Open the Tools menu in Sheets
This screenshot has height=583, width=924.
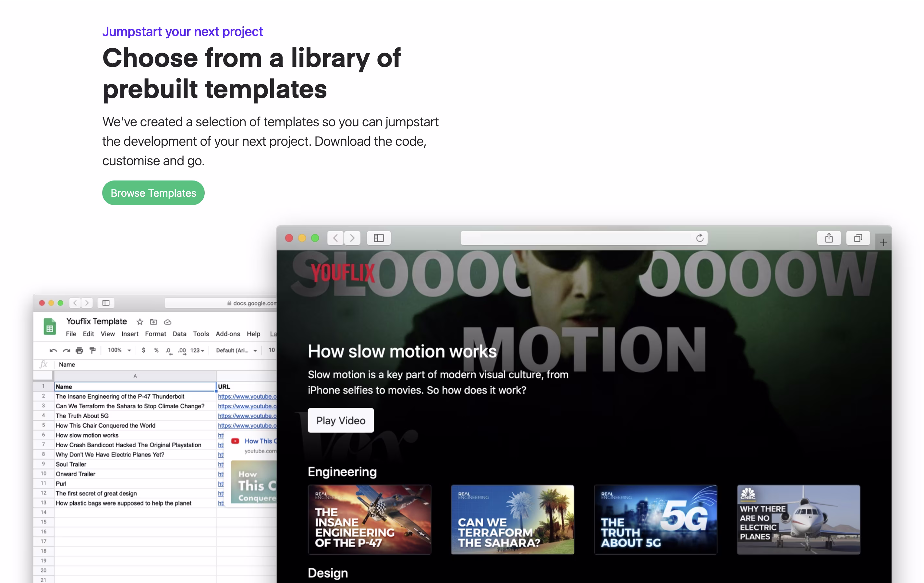point(201,334)
